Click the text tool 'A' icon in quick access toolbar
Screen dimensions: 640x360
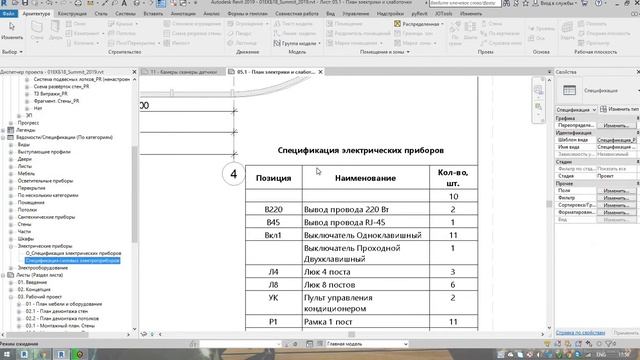[124, 3]
